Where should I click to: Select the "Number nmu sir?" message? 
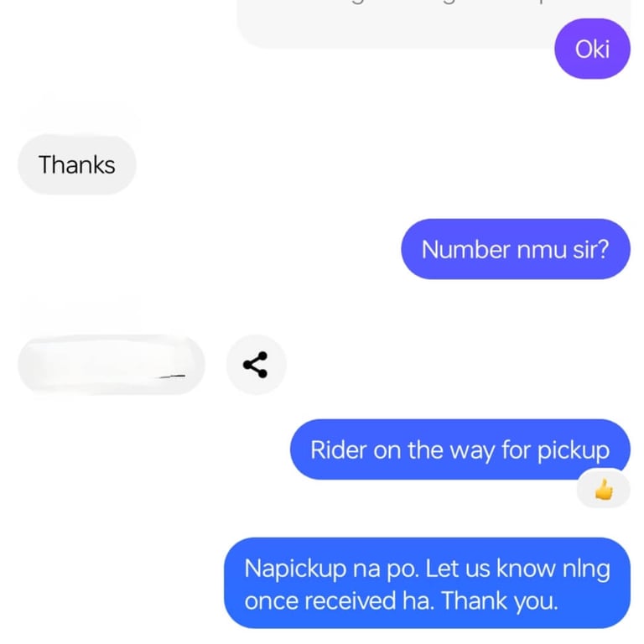tap(516, 249)
